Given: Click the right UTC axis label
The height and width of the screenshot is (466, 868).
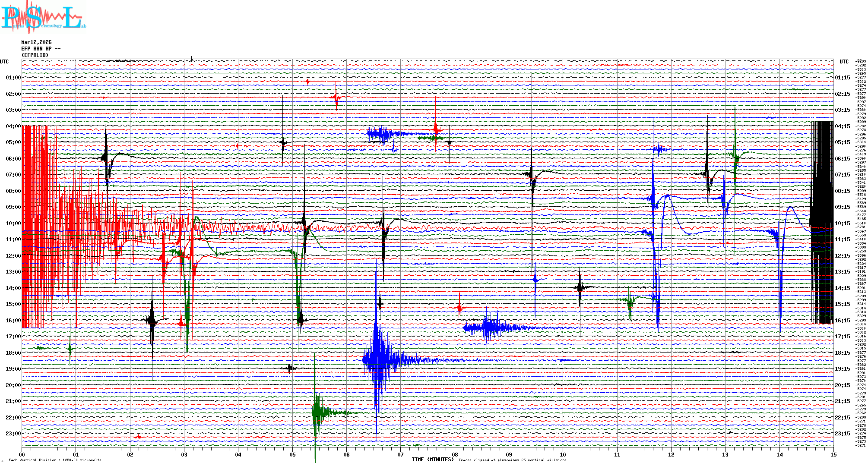Looking at the screenshot, I should [844, 62].
